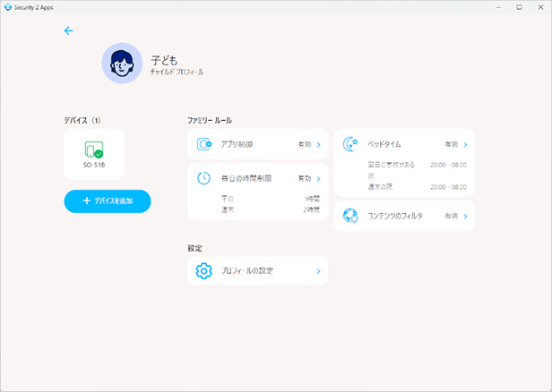Expand コンテンツのフィルタ with its chevron
The image size is (552, 392).
[x=465, y=217]
